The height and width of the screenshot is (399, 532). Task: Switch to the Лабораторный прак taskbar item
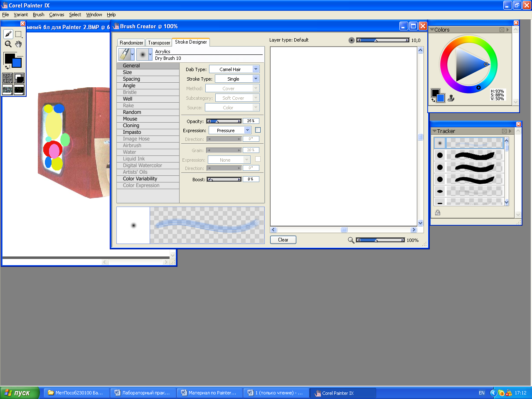[x=143, y=393]
